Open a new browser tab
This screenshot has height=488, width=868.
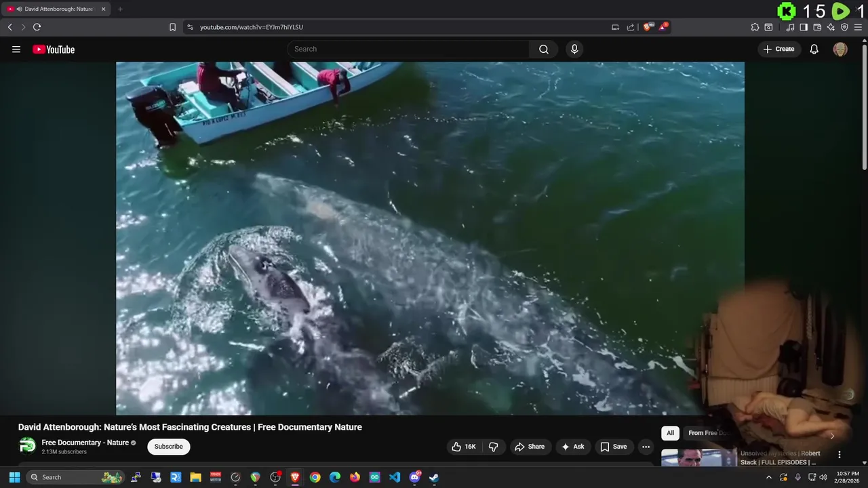120,9
